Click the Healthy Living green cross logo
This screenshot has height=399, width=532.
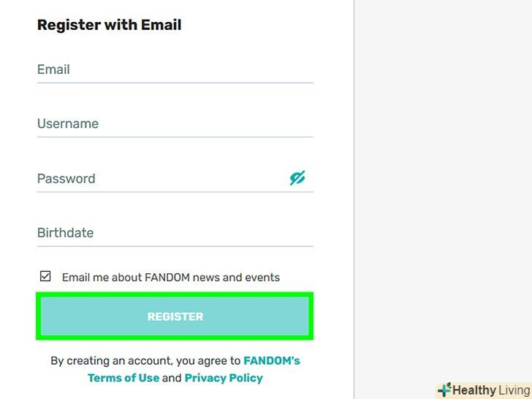tap(444, 390)
